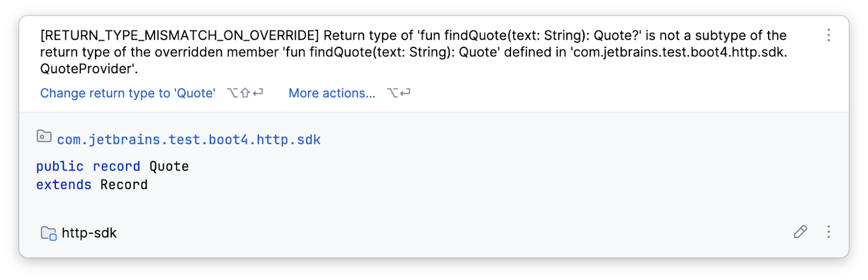Click the pencil edit icon

(800, 232)
